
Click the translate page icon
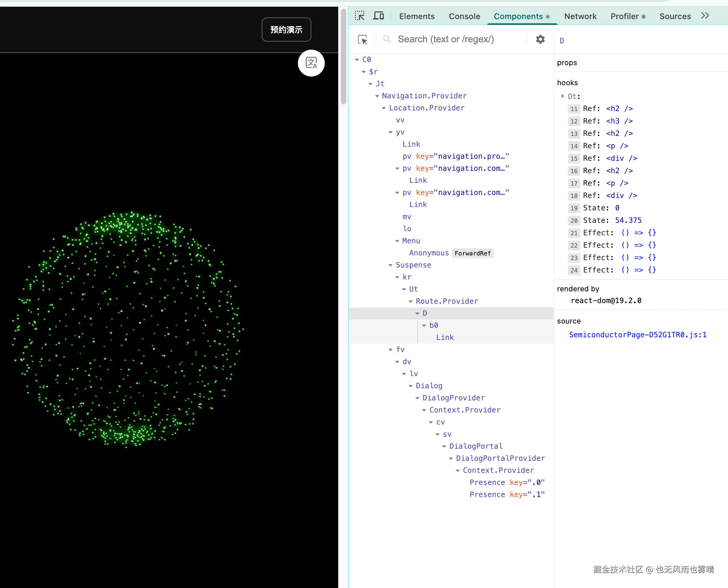click(311, 63)
